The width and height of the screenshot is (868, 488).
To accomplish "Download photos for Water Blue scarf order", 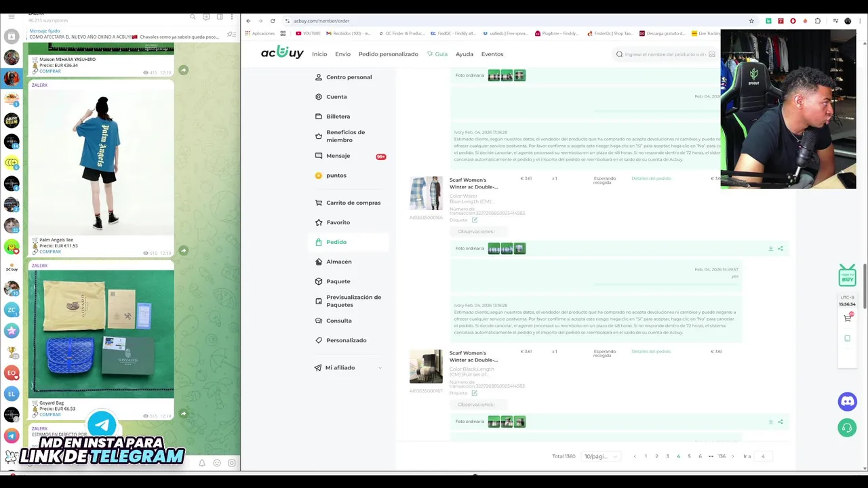I will pos(770,249).
